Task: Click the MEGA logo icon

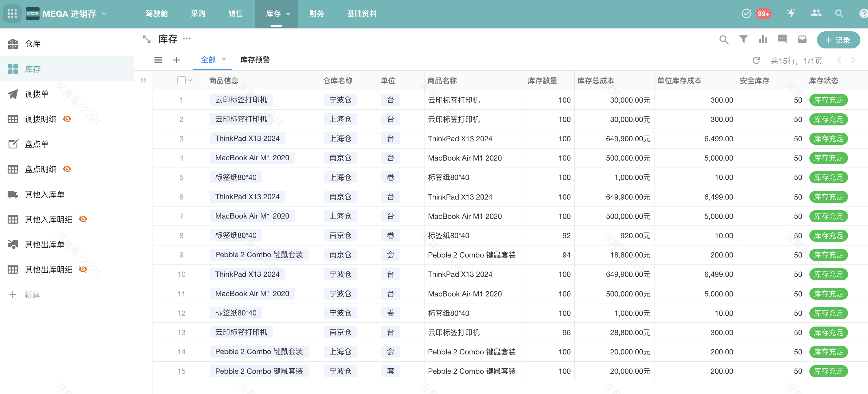Action: 33,14
